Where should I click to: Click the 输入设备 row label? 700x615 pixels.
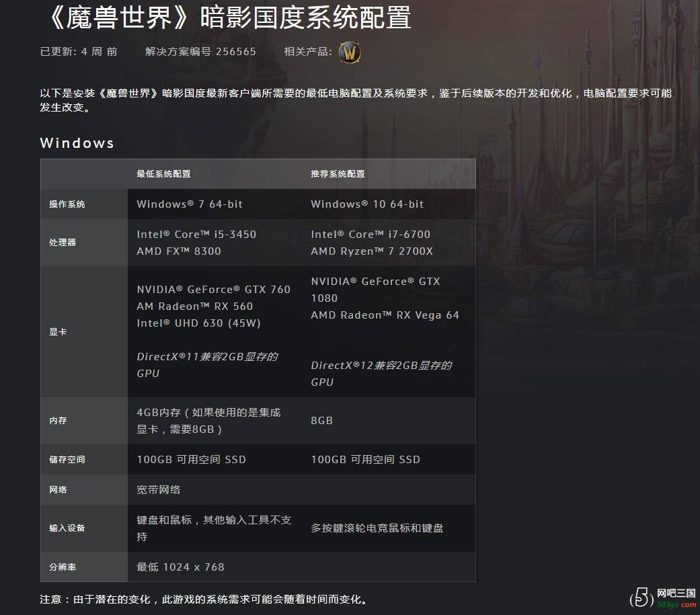67,528
